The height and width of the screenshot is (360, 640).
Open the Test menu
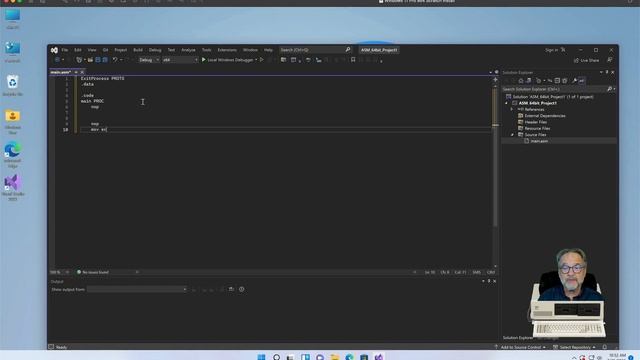pyautogui.click(x=171, y=50)
